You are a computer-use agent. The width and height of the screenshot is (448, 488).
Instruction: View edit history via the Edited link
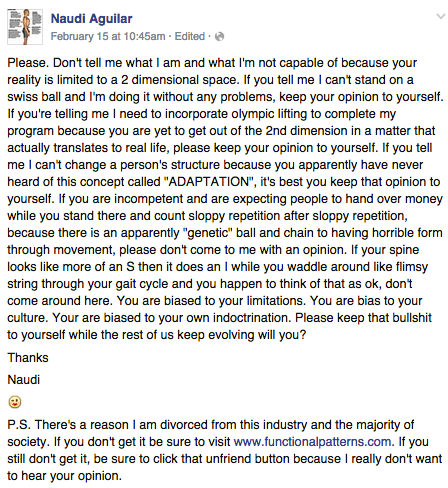coord(190,36)
